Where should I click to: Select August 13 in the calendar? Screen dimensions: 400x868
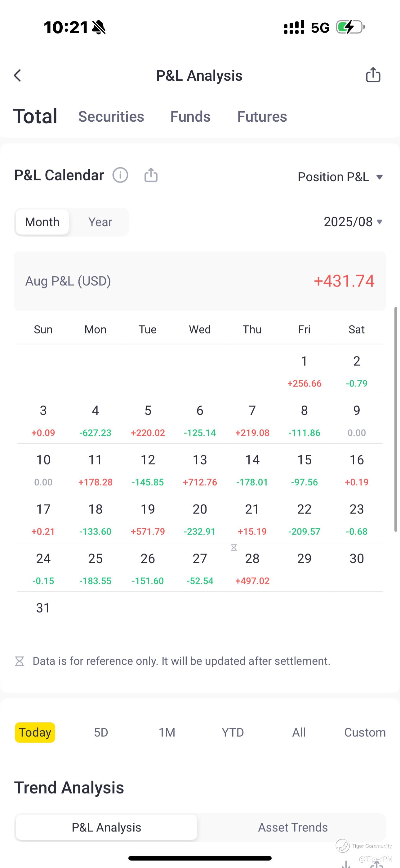tap(200, 468)
